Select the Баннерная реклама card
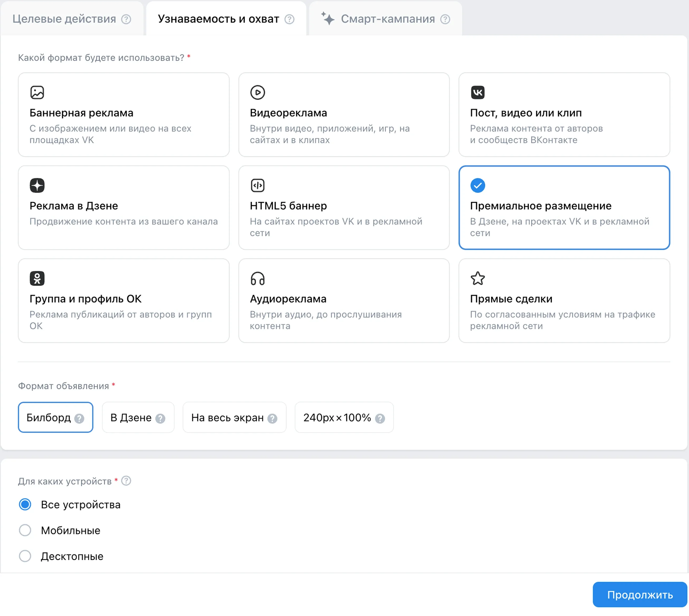The width and height of the screenshot is (689, 616). [x=124, y=115]
